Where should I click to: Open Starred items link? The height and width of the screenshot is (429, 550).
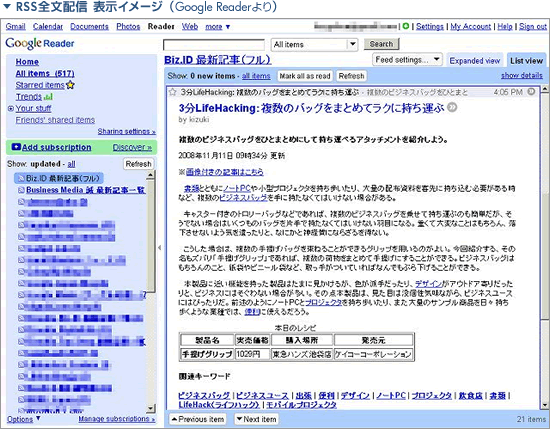tap(40, 85)
